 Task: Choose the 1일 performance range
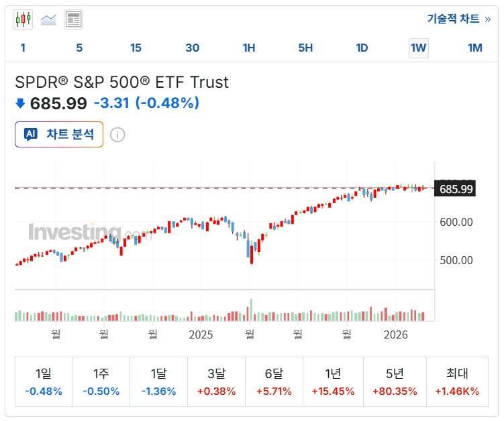click(x=44, y=382)
